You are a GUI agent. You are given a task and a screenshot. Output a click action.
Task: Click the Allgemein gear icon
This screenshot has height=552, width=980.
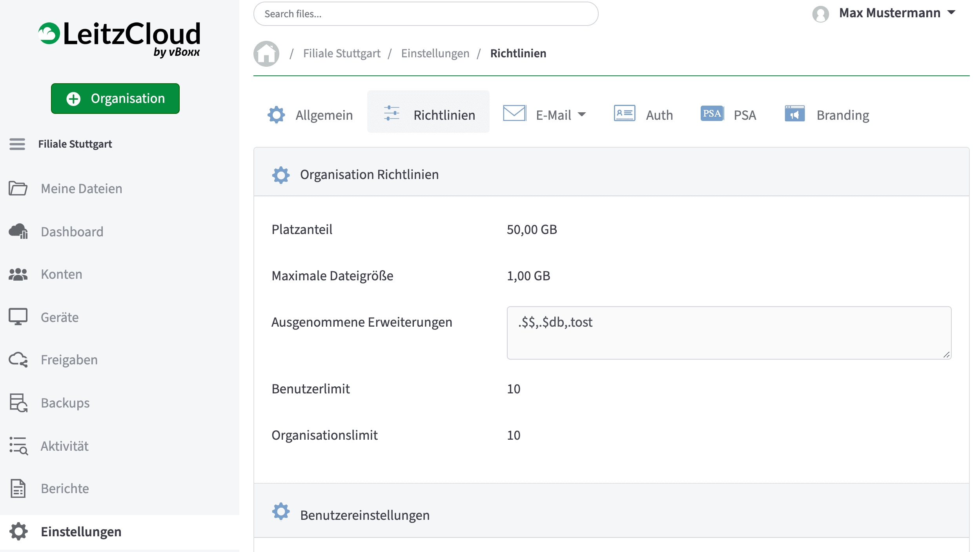pos(276,115)
